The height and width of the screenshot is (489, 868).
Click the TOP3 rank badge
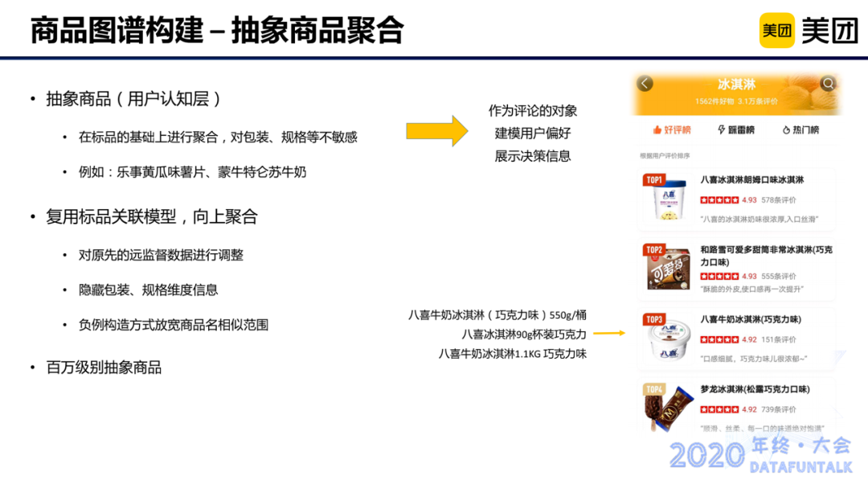point(653,319)
